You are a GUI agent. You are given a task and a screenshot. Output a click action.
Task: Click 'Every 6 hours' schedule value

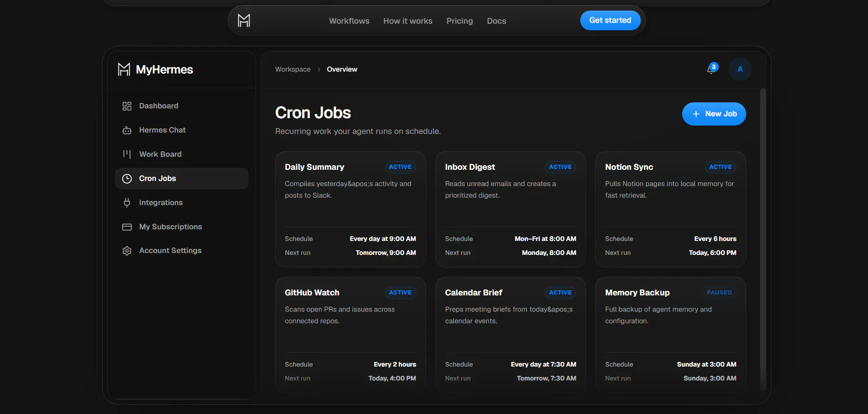point(715,239)
